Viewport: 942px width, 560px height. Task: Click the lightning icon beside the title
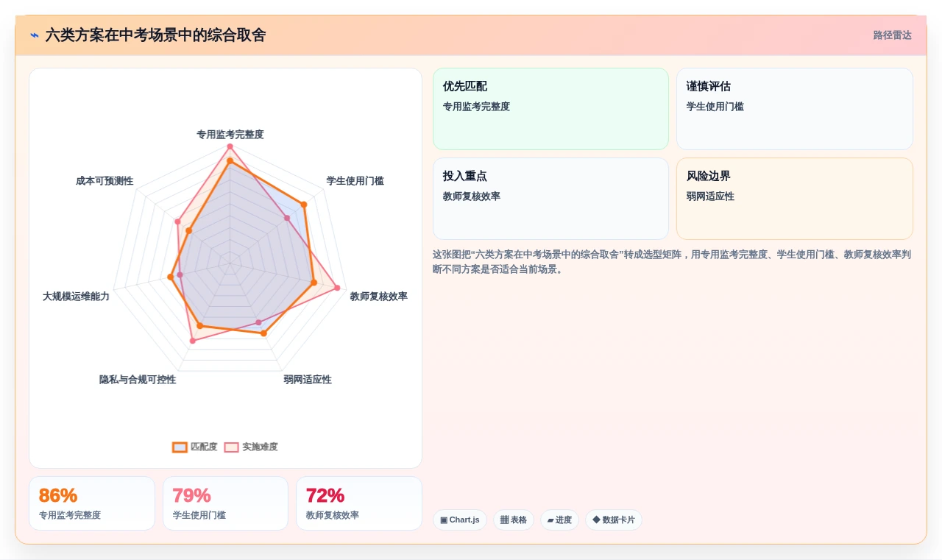pos(35,35)
